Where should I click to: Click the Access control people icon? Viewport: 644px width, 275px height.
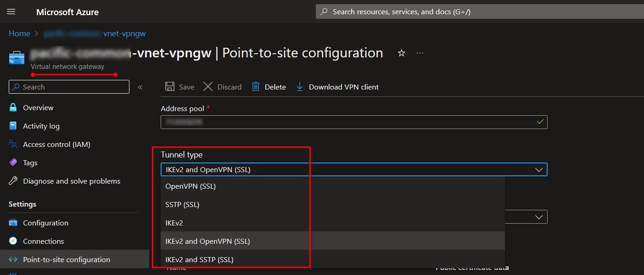point(13,144)
